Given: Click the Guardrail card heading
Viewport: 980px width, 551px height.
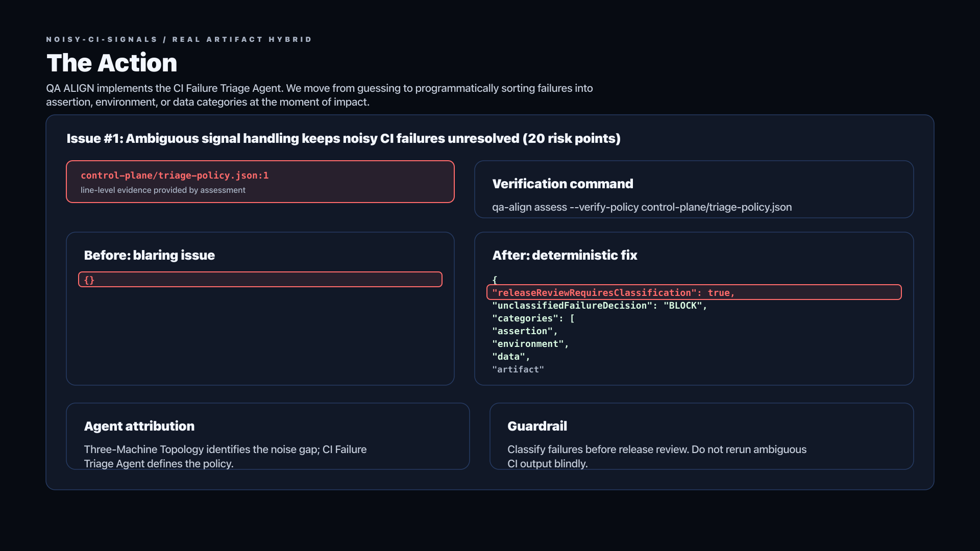Looking at the screenshot, I should (x=537, y=426).
